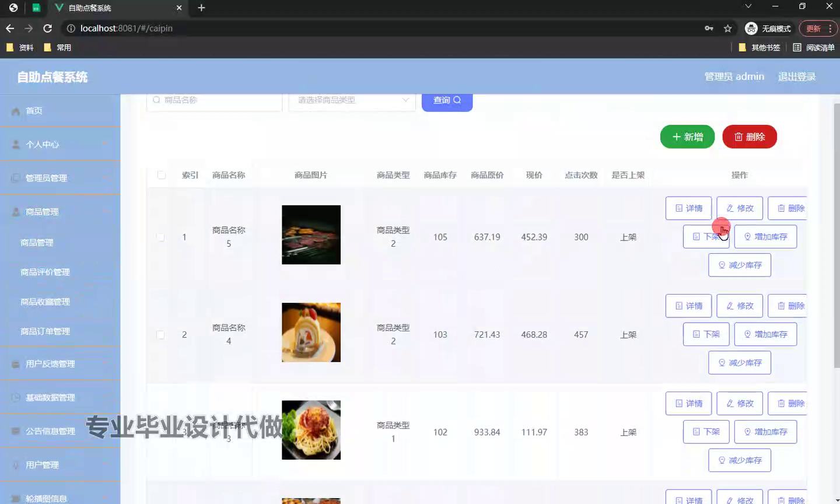840x504 pixels.
Task: Click the green 新增 button
Action: [687, 137]
